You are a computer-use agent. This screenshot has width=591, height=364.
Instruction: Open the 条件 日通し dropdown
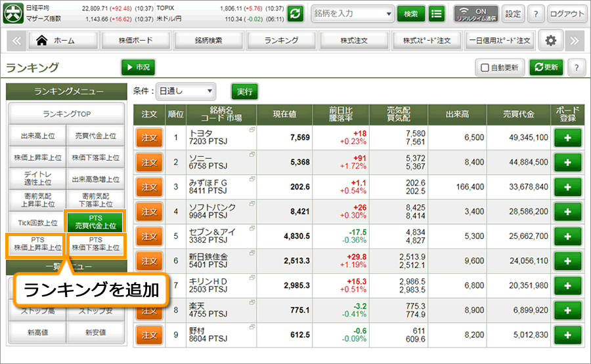[186, 91]
